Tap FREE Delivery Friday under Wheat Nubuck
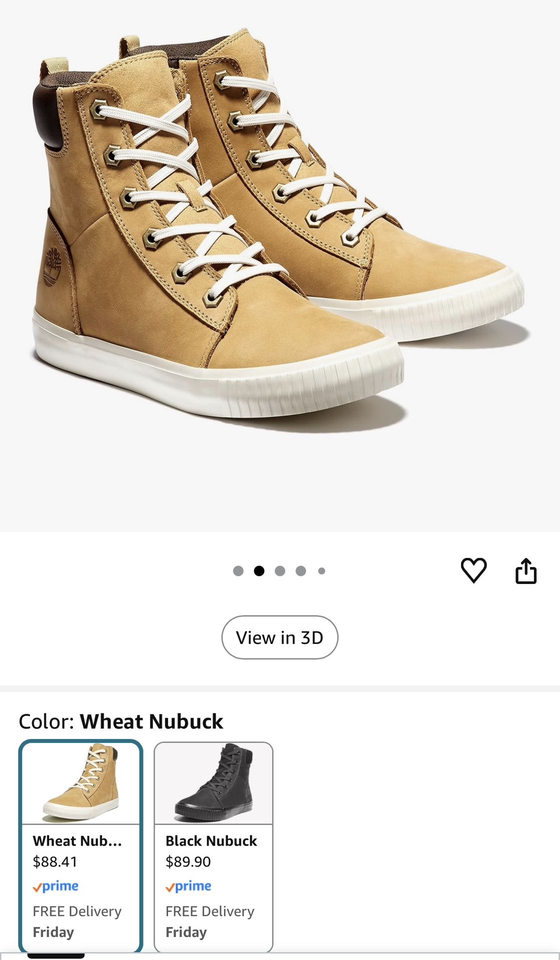The image size is (560, 960). 77,921
